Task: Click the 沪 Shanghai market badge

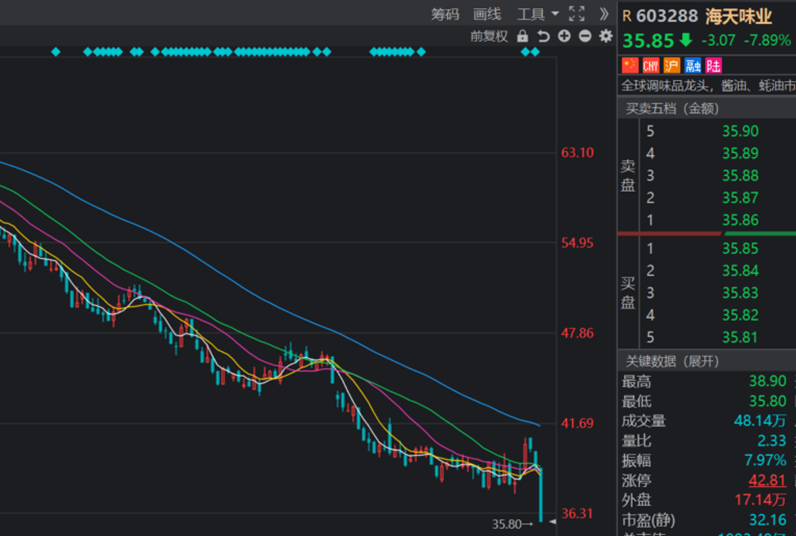Action: pos(672,65)
